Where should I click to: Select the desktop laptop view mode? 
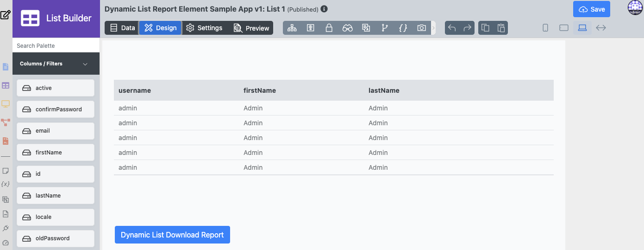(x=582, y=28)
